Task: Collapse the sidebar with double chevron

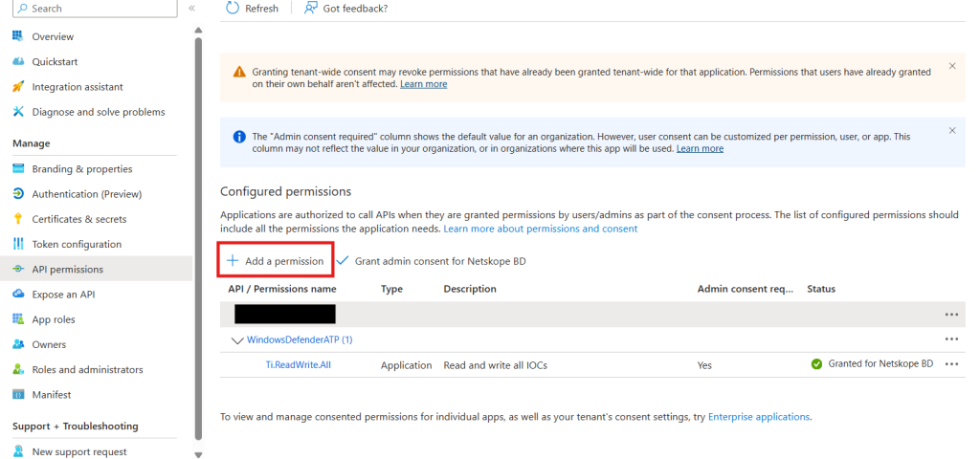Action: click(x=191, y=8)
